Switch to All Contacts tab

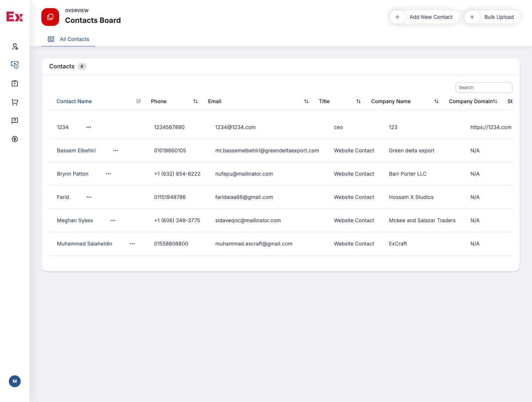[x=68, y=39]
